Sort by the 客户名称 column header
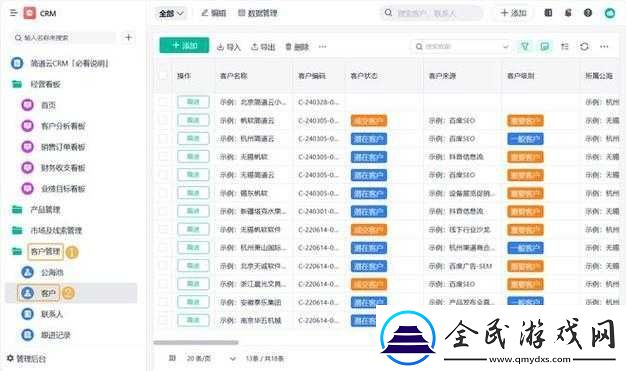The height and width of the screenshot is (371, 626). point(234,75)
